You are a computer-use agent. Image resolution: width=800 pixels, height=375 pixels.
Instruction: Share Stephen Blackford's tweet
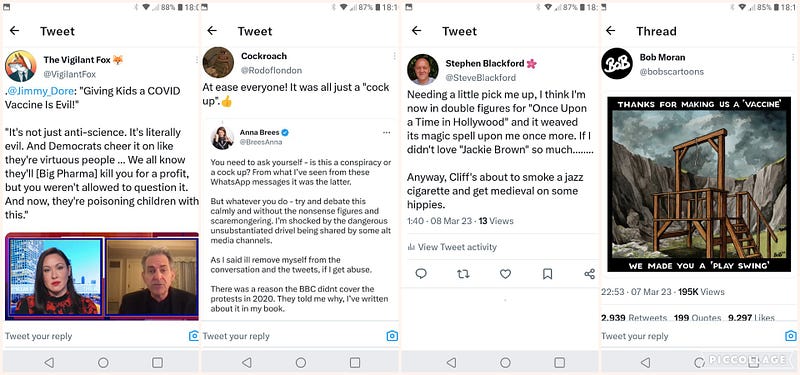click(589, 274)
